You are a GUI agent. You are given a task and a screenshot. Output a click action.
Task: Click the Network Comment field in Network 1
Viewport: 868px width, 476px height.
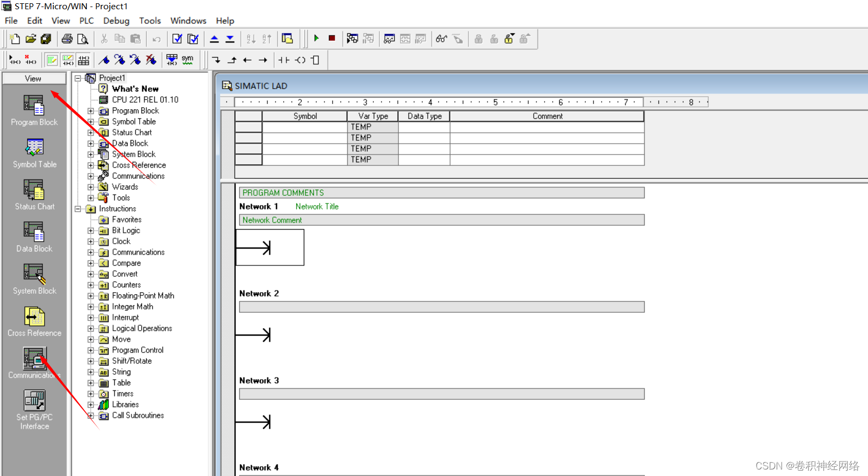click(442, 220)
